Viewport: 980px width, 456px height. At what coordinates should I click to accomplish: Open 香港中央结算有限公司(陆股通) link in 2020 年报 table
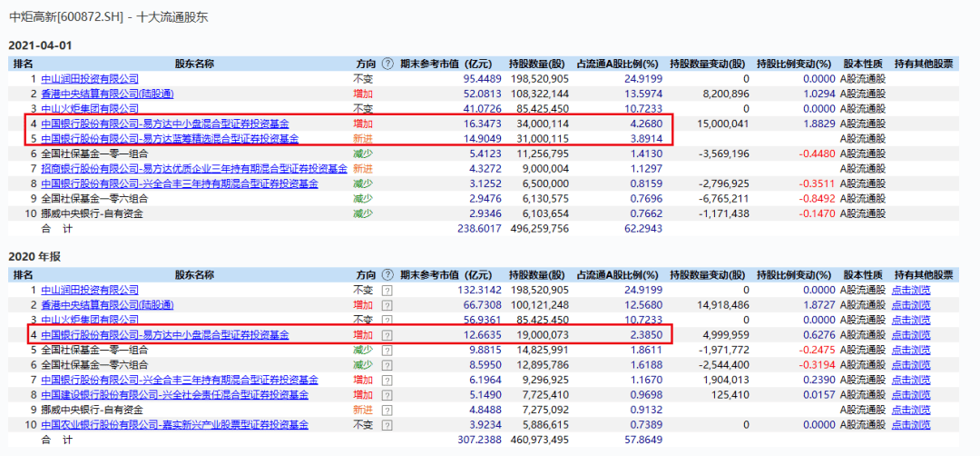point(107,305)
